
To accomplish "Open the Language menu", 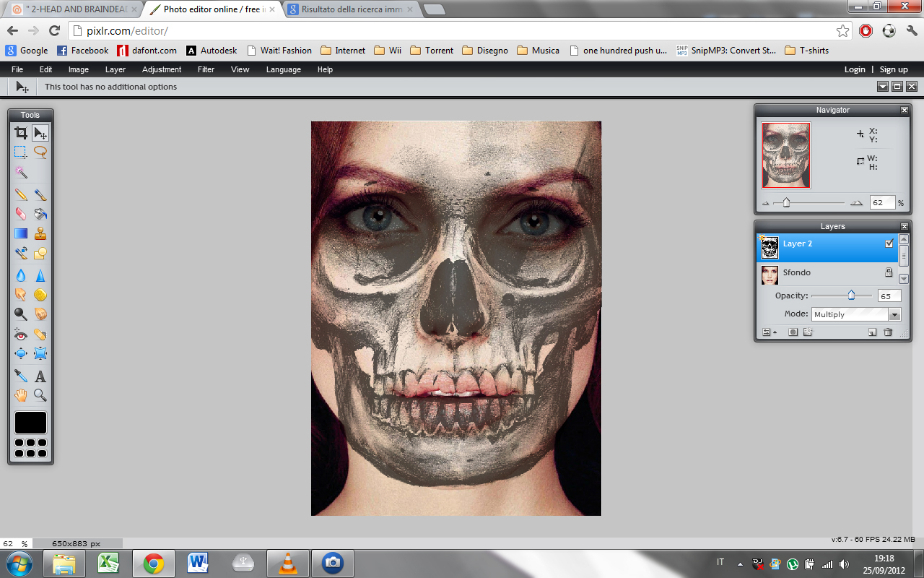I will tap(284, 69).
